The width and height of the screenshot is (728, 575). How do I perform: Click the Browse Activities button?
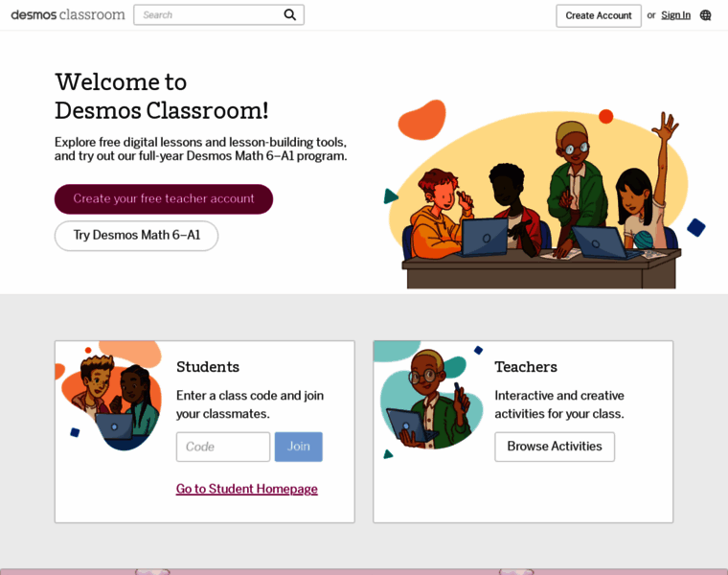[x=555, y=447]
